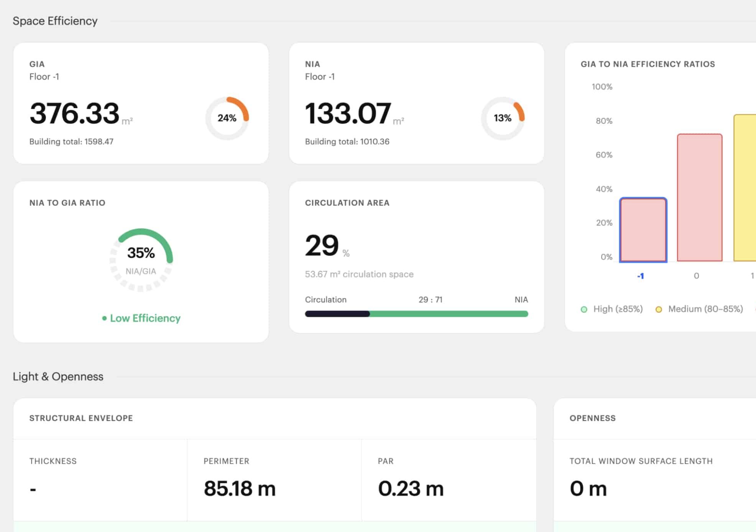The width and height of the screenshot is (756, 532).
Task: Select the yellow floor 1 bar
Action: 745,188
